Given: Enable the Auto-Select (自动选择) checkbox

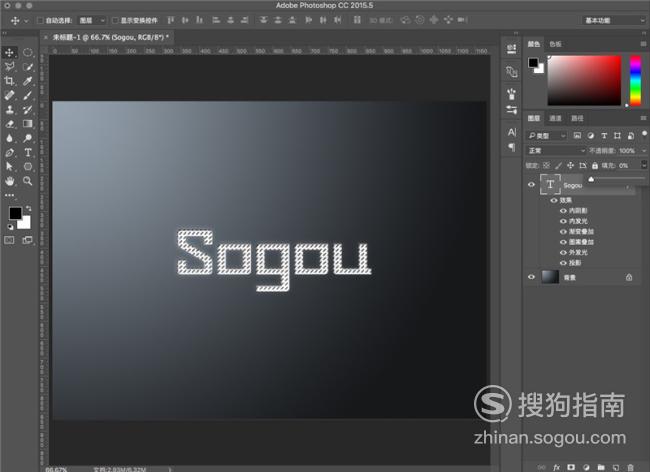Looking at the screenshot, I should click(x=40, y=20).
